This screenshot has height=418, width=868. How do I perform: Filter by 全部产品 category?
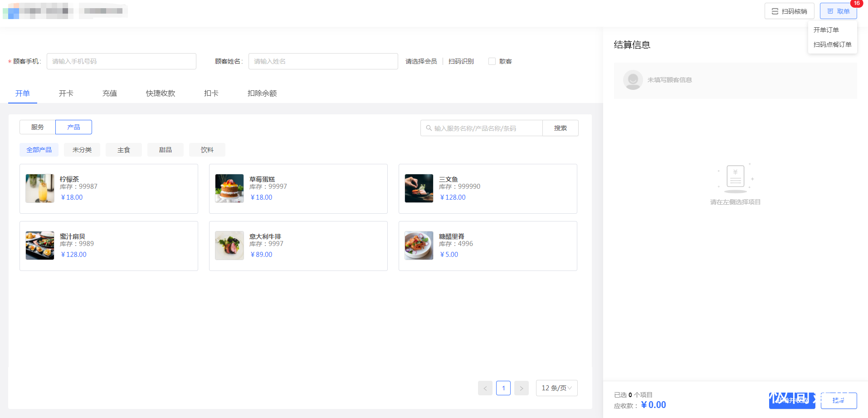point(39,150)
